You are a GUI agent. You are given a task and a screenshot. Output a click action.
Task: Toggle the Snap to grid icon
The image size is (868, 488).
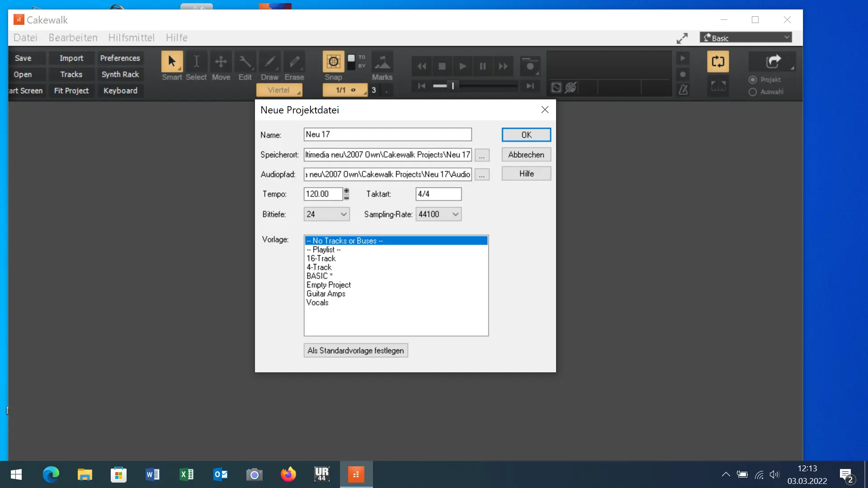click(x=333, y=61)
